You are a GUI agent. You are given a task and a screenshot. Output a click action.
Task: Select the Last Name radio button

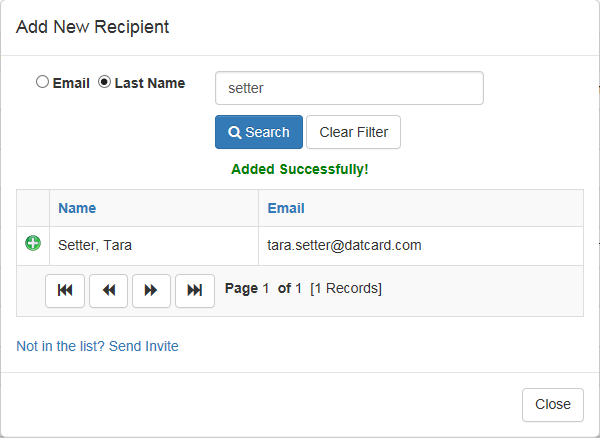104,82
